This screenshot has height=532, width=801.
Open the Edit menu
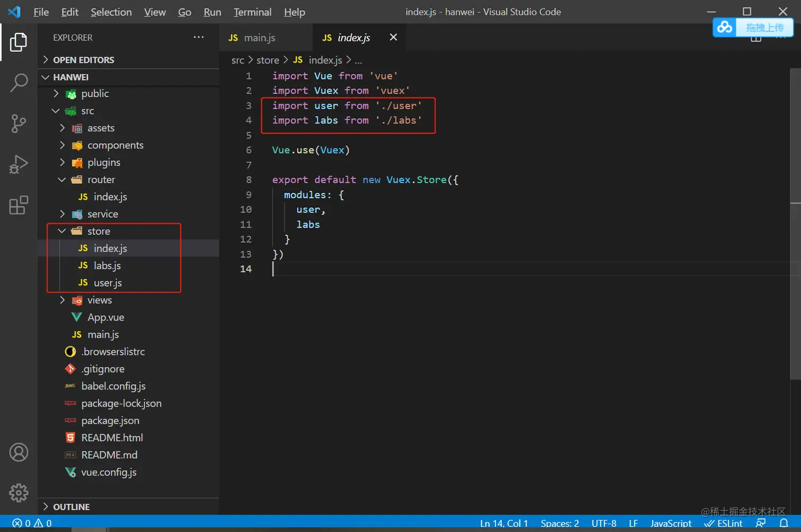point(69,12)
